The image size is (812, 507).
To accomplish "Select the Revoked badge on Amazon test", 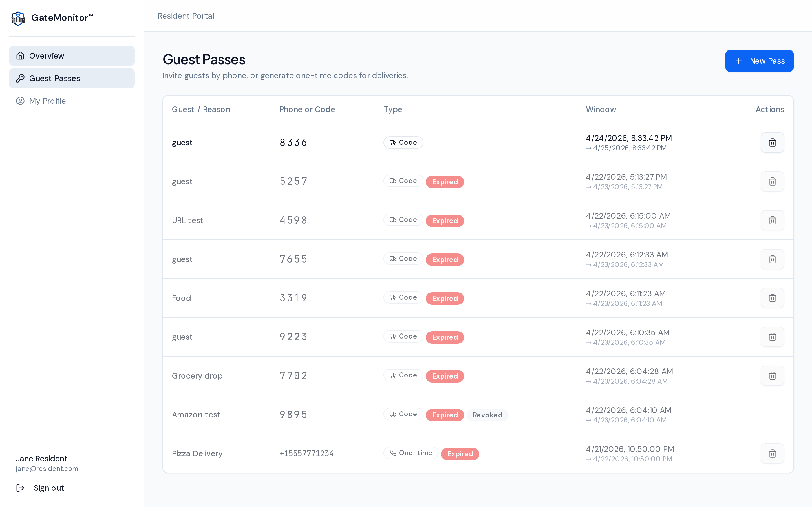I will point(487,415).
